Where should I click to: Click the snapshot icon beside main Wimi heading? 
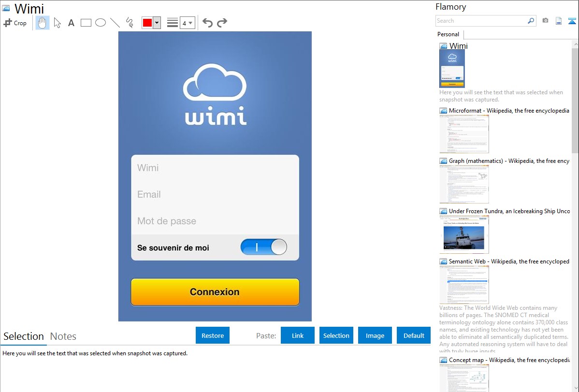(x=6, y=8)
